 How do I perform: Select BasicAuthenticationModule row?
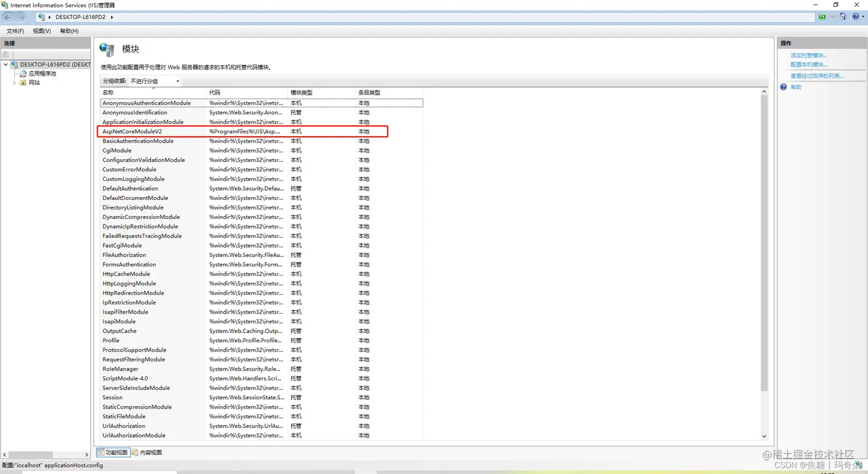pyautogui.click(x=262, y=141)
